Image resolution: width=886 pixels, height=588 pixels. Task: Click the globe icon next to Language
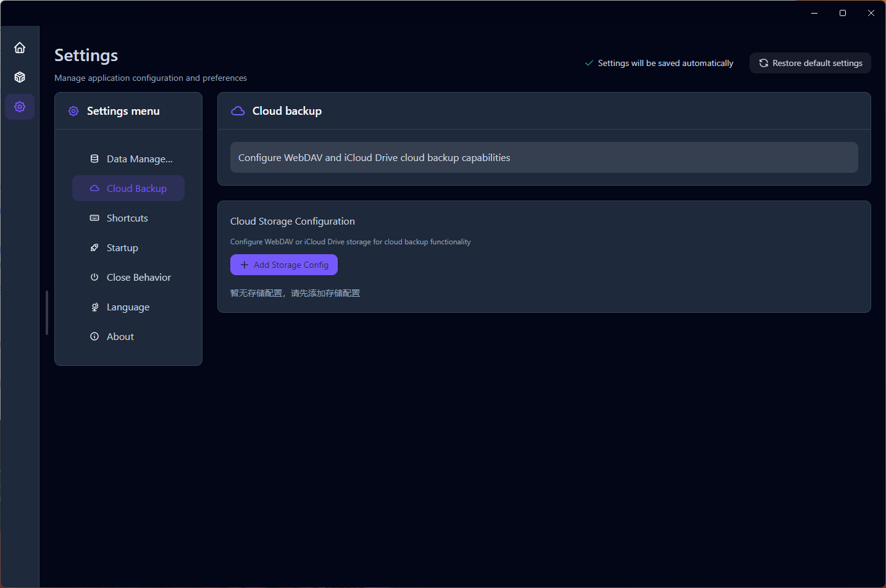94,307
